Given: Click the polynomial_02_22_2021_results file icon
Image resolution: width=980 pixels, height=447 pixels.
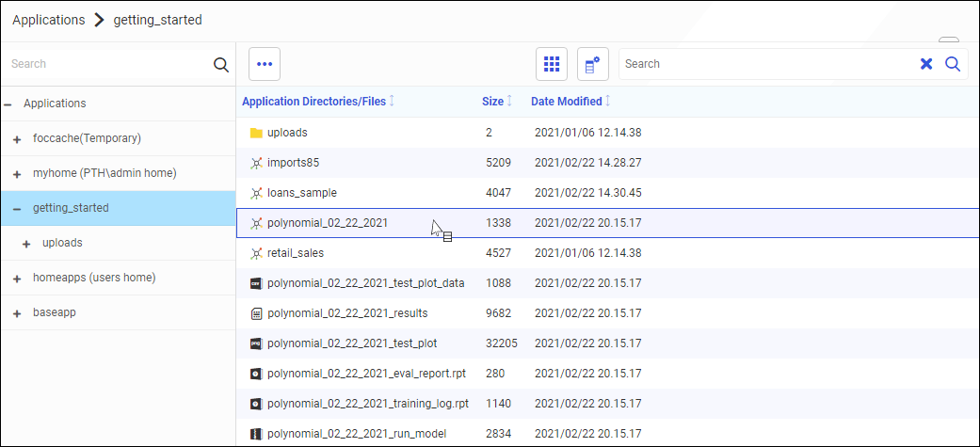Looking at the screenshot, I should pos(256,313).
